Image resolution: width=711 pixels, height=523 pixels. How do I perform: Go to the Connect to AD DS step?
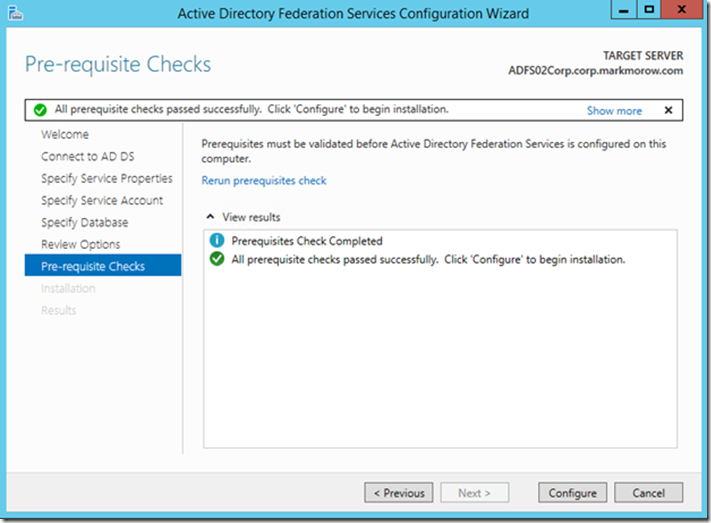pos(88,156)
